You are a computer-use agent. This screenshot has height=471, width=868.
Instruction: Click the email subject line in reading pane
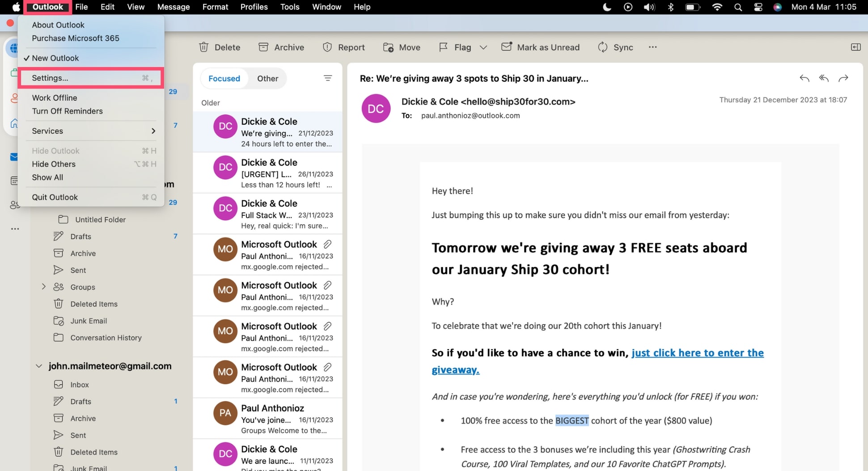click(x=474, y=79)
